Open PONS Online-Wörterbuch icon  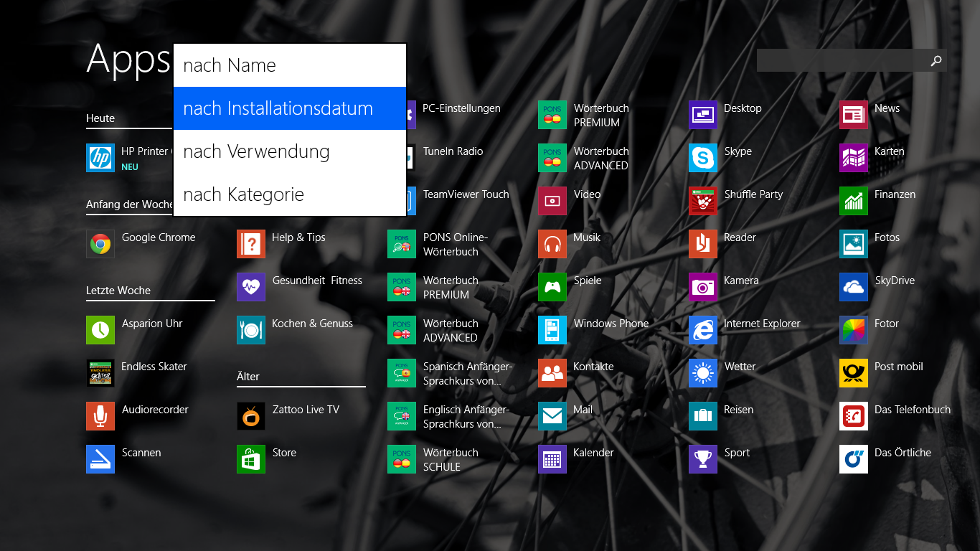click(x=402, y=244)
